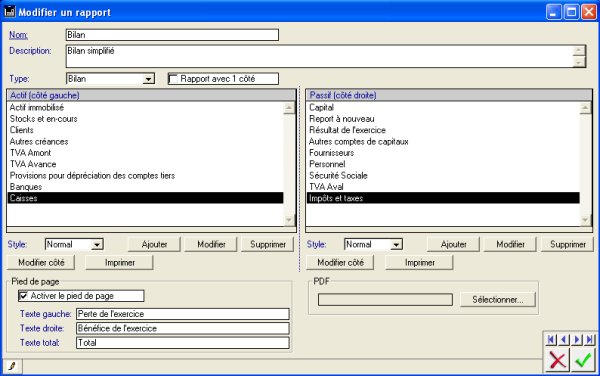Click the 'Texte total' input field
600x376 pixels.
point(183,343)
